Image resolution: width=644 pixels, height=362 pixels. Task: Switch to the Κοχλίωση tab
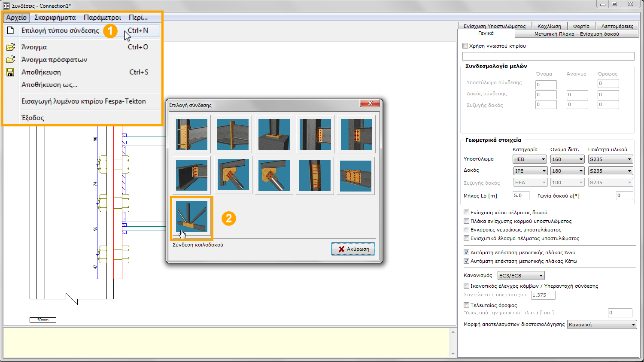point(549,26)
